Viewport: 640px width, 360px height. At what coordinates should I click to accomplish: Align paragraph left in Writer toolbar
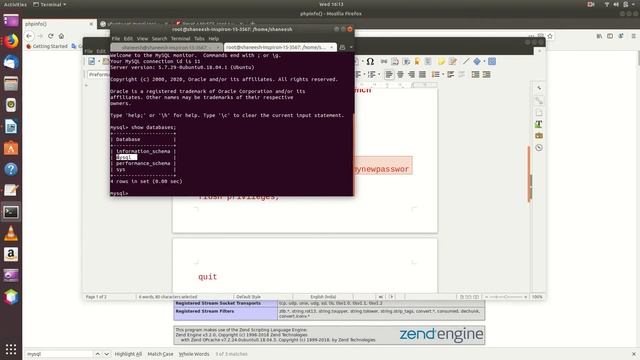click(x=389, y=74)
